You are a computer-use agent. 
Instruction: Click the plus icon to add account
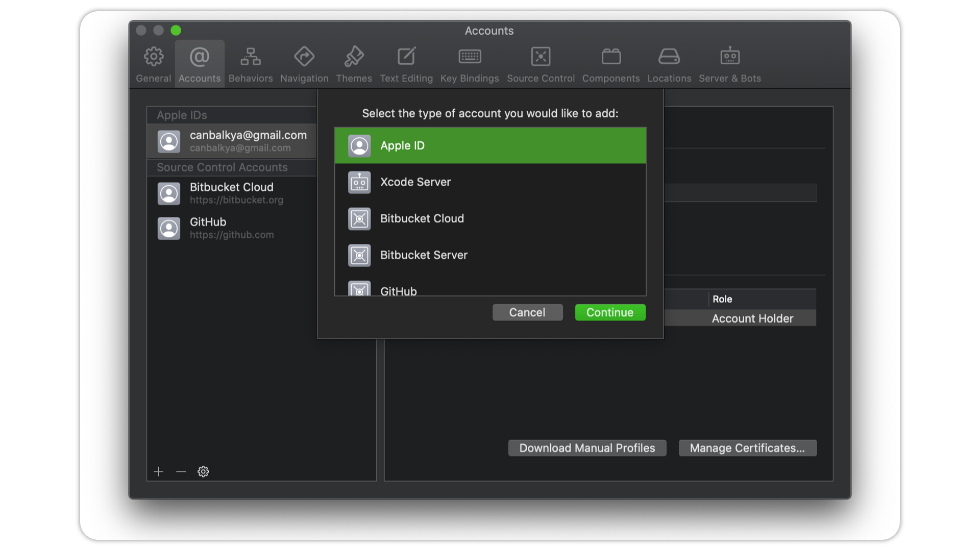click(159, 471)
